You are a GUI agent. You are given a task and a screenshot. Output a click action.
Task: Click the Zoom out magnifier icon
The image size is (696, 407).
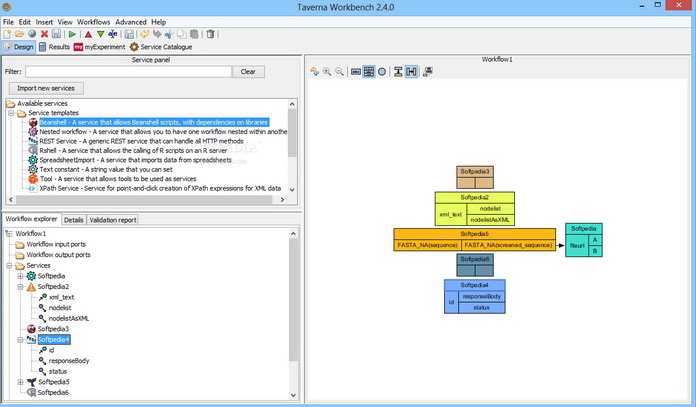click(x=340, y=72)
